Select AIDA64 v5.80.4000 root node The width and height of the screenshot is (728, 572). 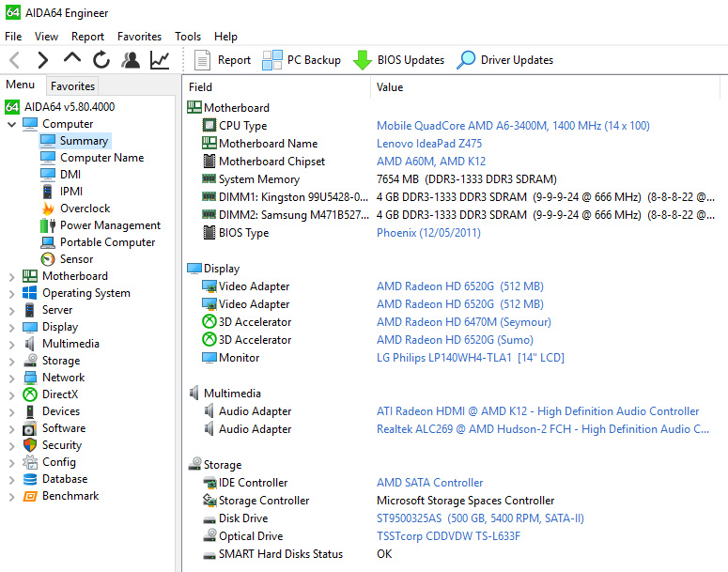point(60,107)
